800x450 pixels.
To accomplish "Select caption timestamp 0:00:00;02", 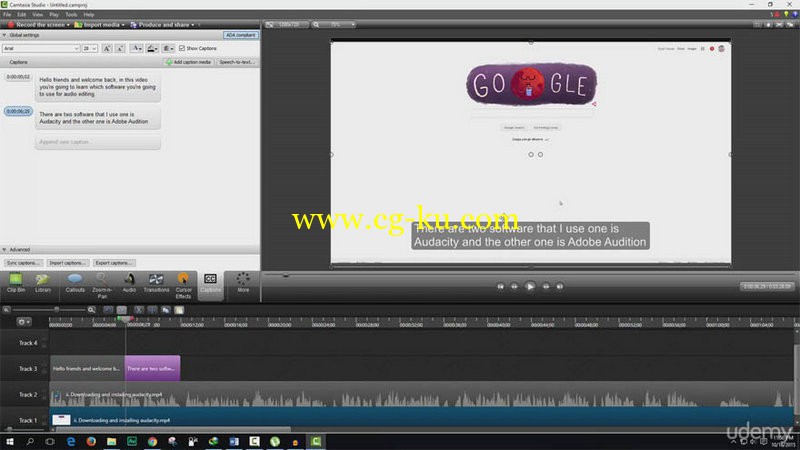I will (x=18, y=77).
